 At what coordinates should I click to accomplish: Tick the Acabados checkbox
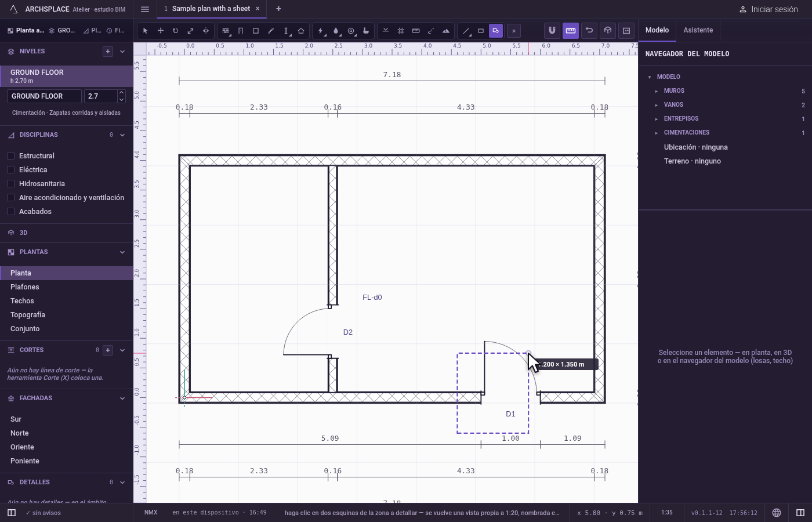[10, 212]
